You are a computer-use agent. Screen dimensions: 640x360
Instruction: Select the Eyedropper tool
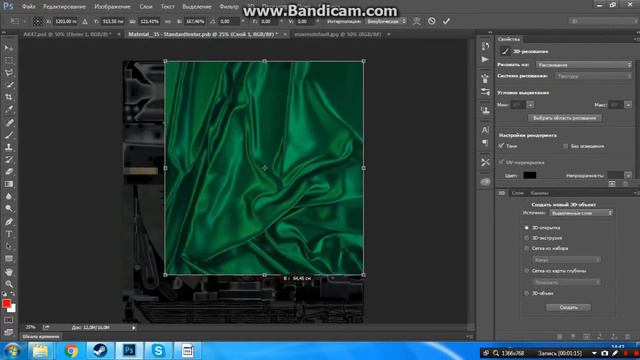click(x=9, y=109)
